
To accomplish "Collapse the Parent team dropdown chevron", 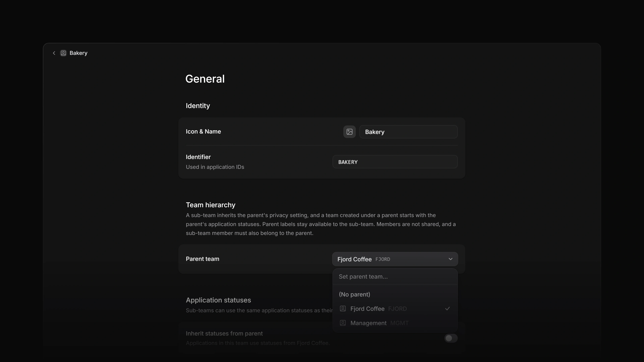I will 450,259.
